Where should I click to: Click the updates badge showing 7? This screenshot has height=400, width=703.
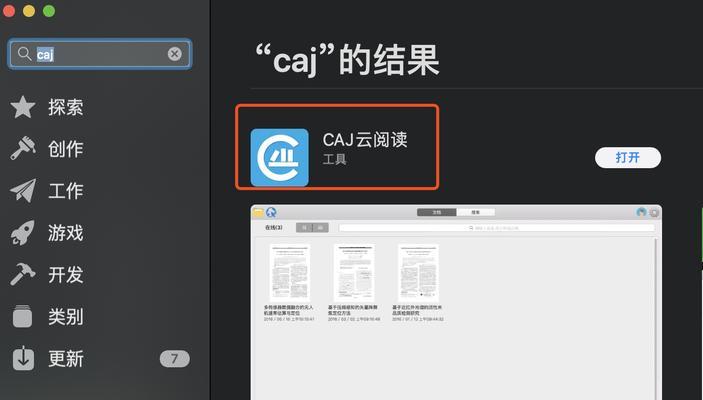pyautogui.click(x=174, y=359)
